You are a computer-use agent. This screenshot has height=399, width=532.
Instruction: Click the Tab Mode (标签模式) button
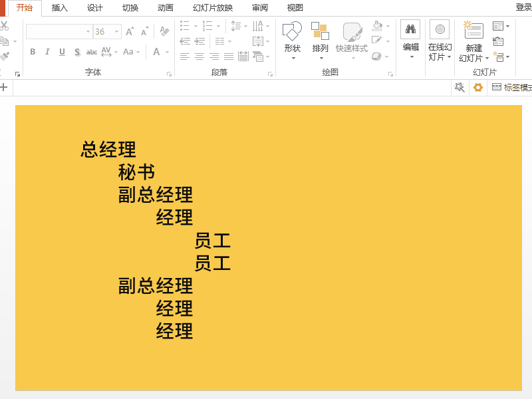coord(512,87)
